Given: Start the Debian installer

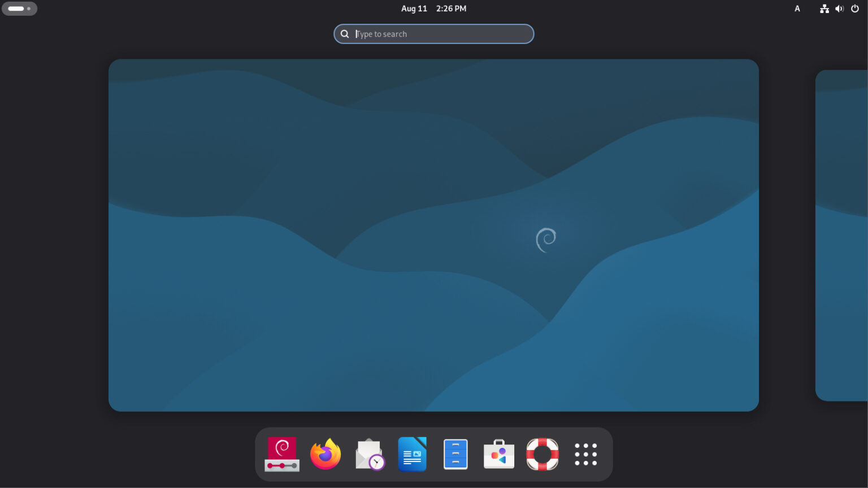Looking at the screenshot, I should coord(282,454).
